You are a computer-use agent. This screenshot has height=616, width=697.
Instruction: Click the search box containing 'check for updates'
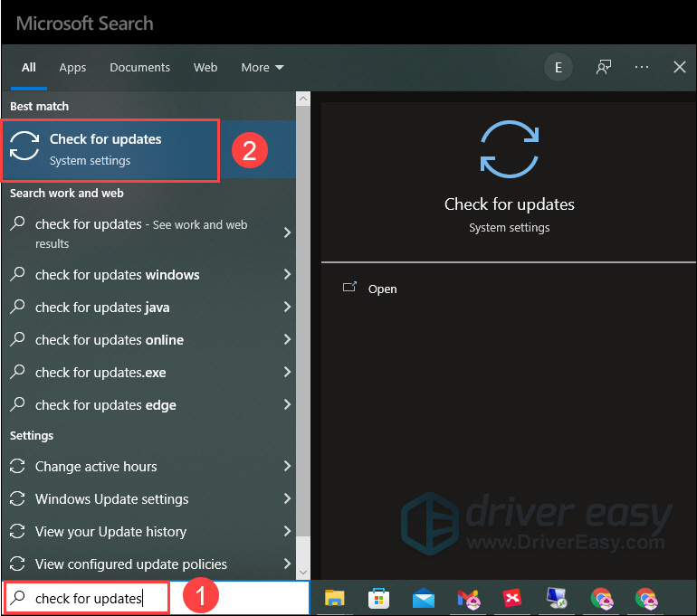tap(88, 599)
